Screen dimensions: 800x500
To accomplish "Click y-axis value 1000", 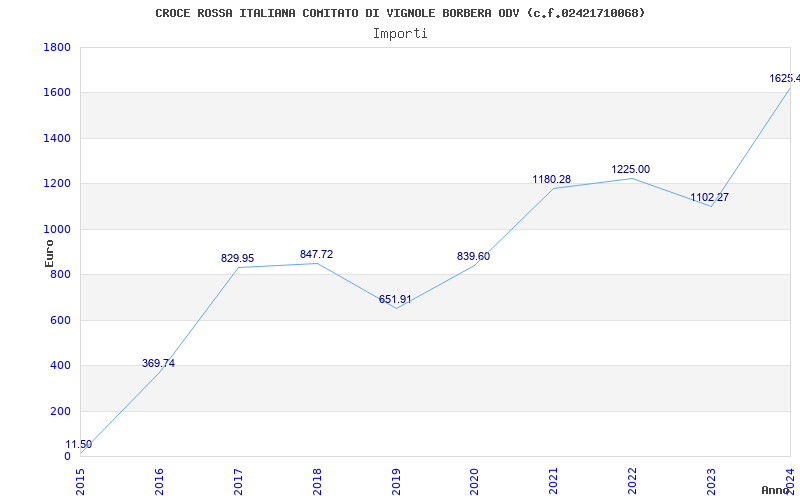I will tap(57, 230).
